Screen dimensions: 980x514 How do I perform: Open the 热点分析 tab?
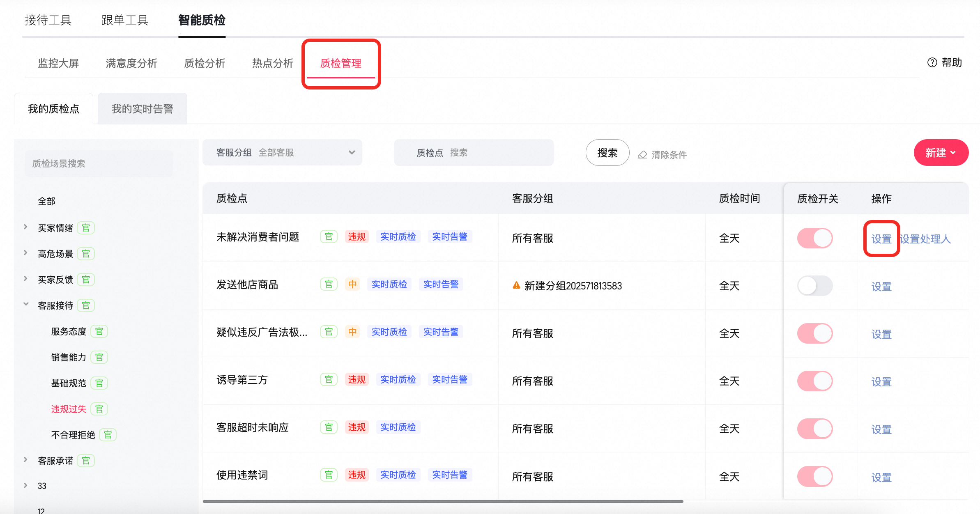[x=273, y=63]
